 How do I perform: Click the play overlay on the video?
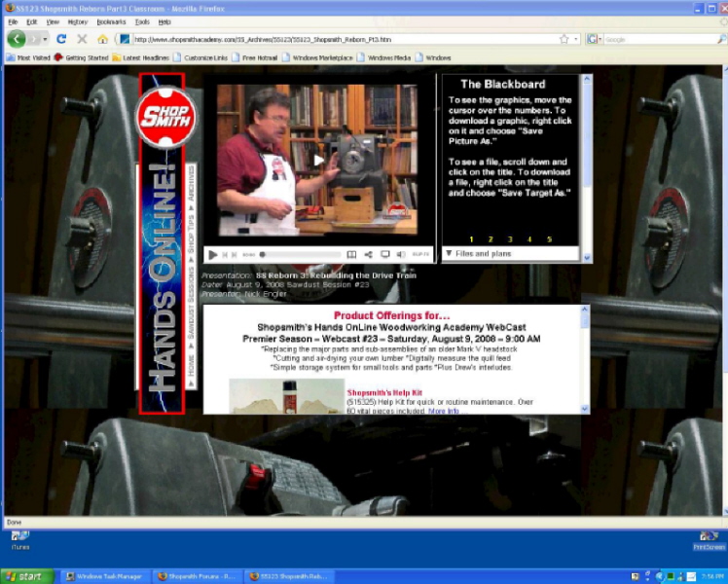point(318,161)
